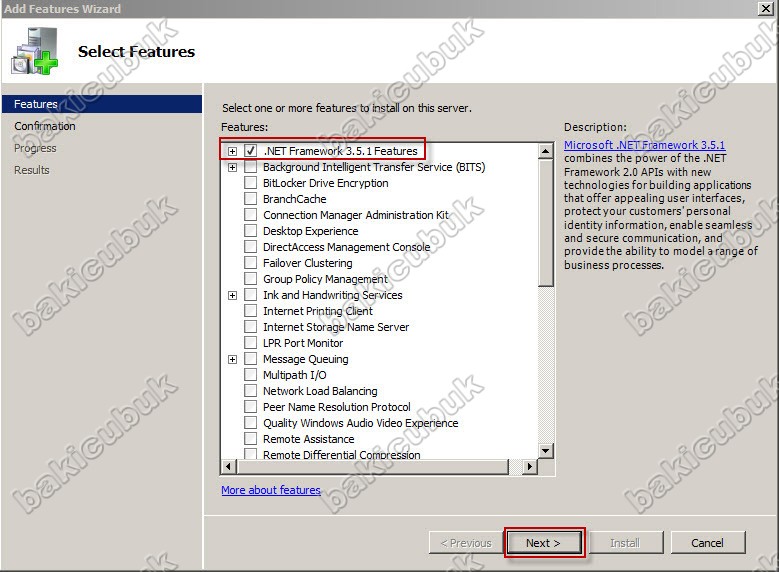This screenshot has width=779, height=572.
Task: Tick the BranchCache checkbox
Action: click(x=250, y=199)
